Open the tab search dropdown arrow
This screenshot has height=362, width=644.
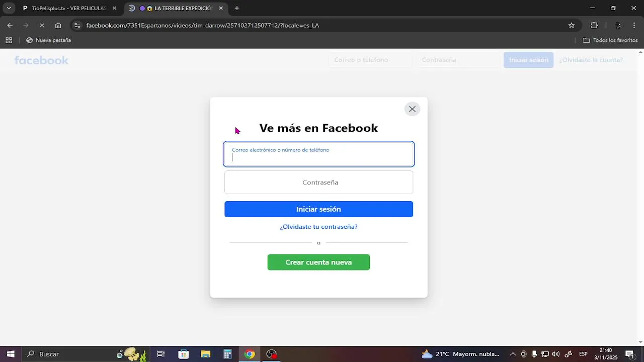(x=9, y=8)
